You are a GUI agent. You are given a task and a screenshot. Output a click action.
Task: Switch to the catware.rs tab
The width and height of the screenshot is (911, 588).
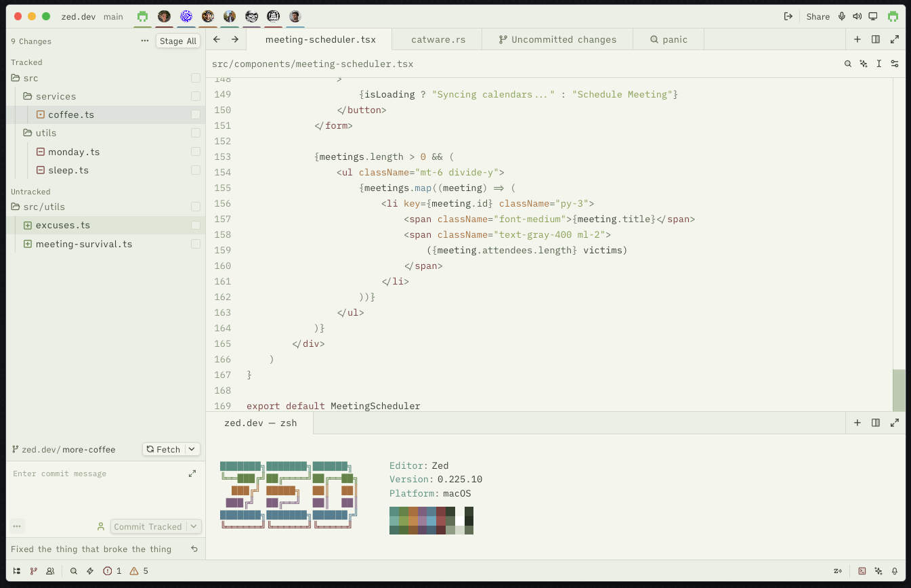(x=438, y=39)
